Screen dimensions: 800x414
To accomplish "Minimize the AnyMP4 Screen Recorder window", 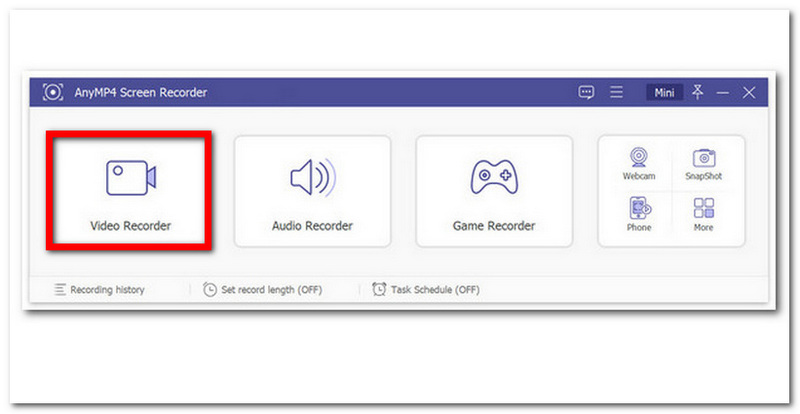I will pyautogui.click(x=722, y=93).
